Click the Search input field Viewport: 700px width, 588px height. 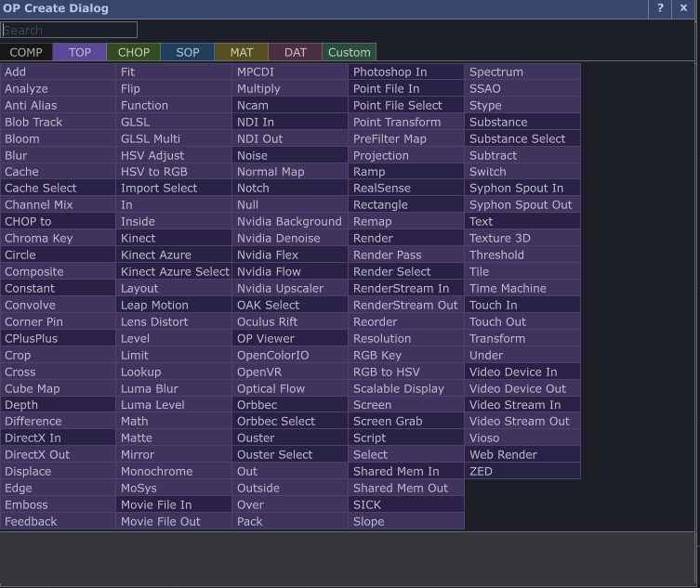point(70,30)
